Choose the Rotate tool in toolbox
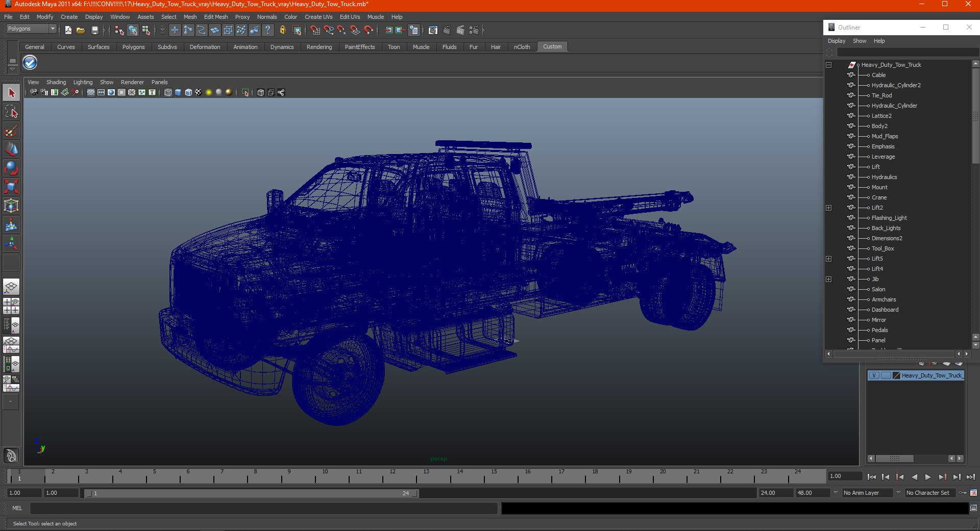This screenshot has width=980, height=531. tap(11, 168)
